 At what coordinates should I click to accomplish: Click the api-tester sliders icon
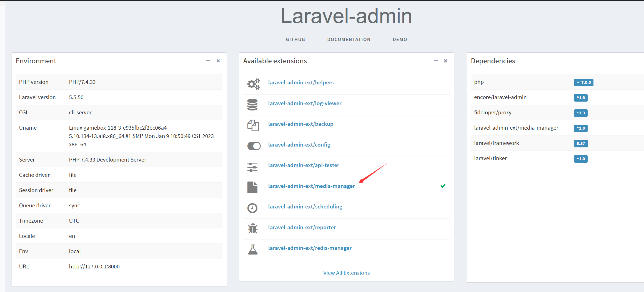pyautogui.click(x=252, y=167)
